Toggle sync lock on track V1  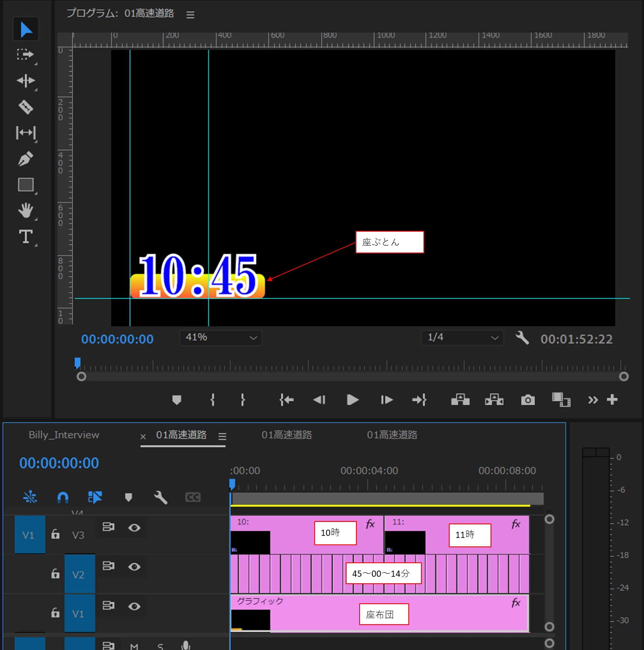point(108,605)
